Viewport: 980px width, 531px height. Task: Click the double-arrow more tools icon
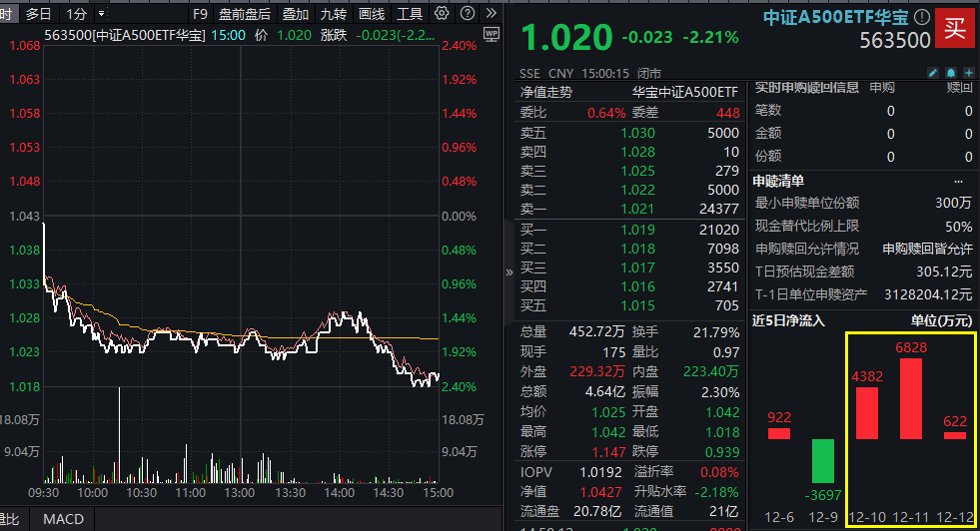pyautogui.click(x=491, y=13)
